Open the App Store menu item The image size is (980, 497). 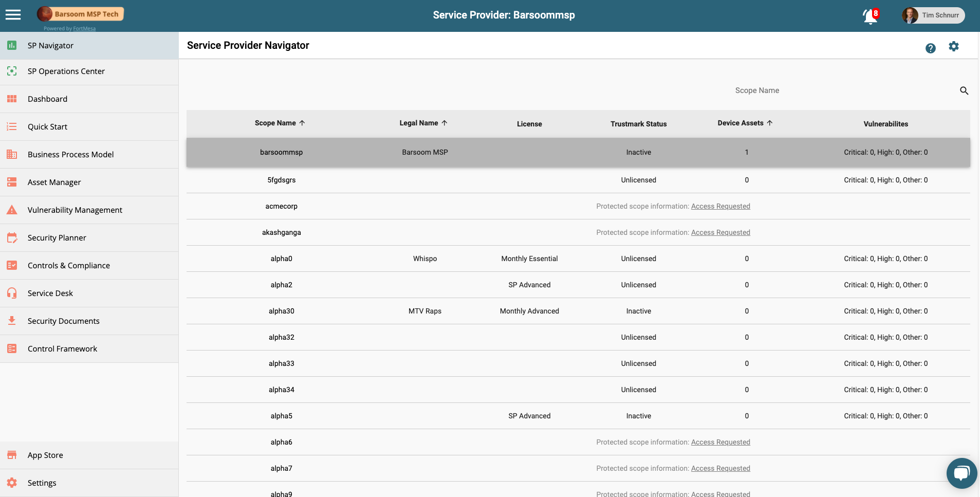(45, 455)
